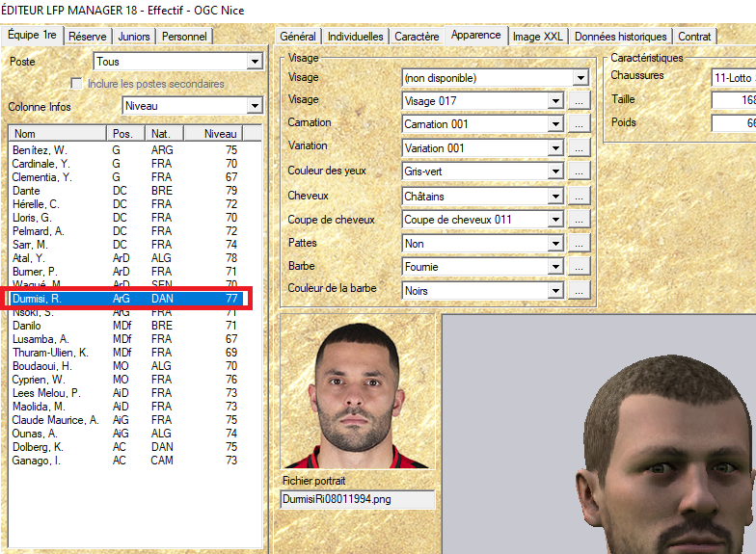756x554 pixels.
Task: Sort player list by Niveau column header
Action: [x=213, y=133]
